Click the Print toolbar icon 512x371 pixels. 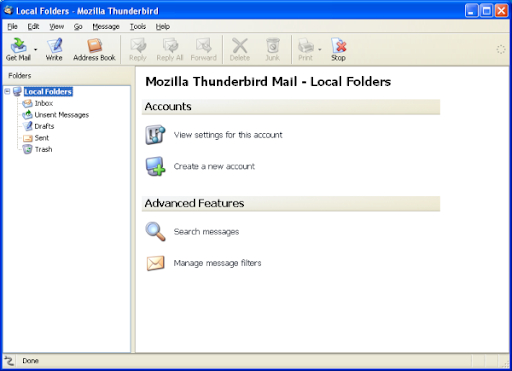[305, 45]
